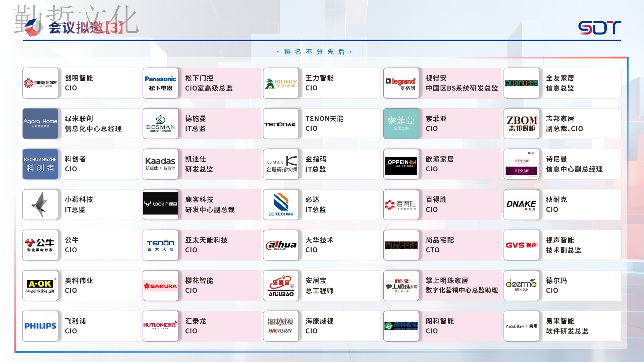Image resolution: width=644 pixels, height=362 pixels.
Task: Select the 公牛 bull logo
Action: pos(40,245)
